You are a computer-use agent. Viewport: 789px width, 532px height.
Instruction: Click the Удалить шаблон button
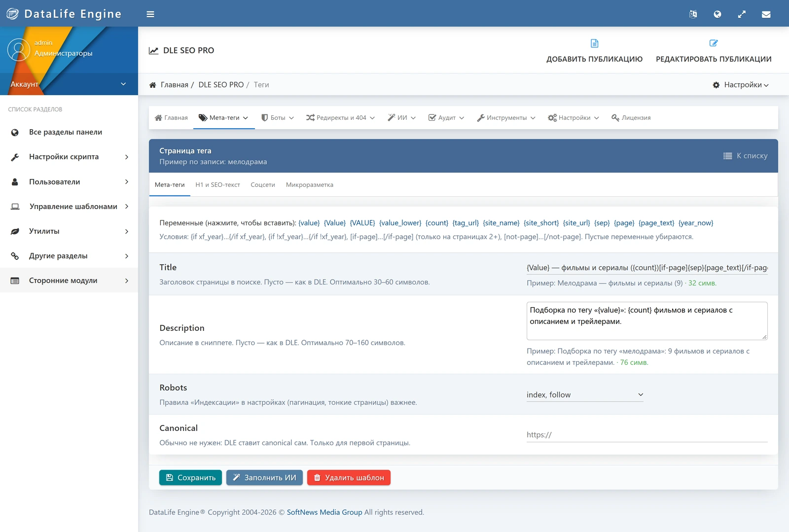(x=349, y=478)
